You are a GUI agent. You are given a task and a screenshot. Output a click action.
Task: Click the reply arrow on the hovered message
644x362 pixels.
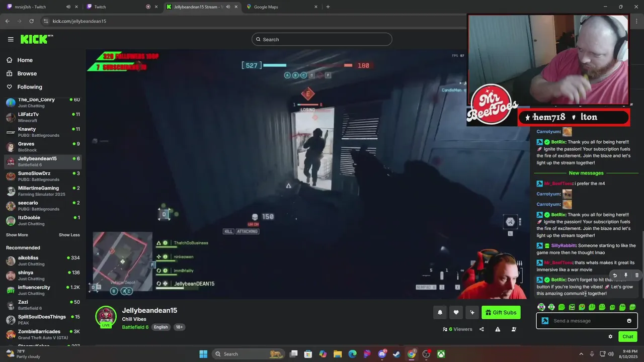click(615, 276)
